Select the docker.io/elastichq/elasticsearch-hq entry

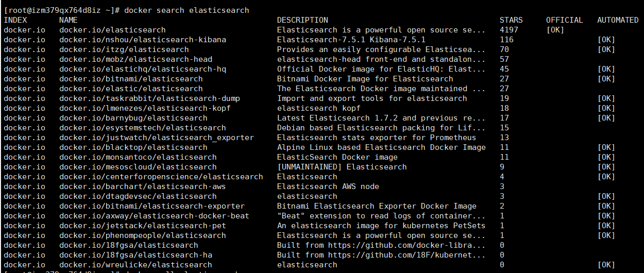(142, 69)
